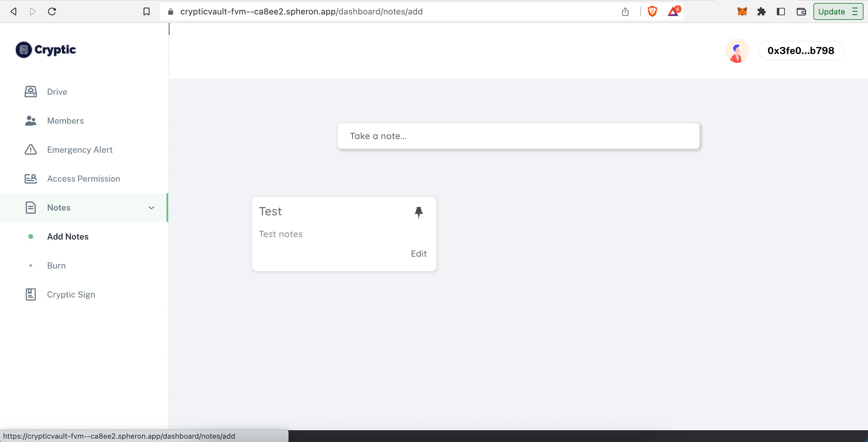Click the Cryptic Sign sidebar icon
The height and width of the screenshot is (442, 868).
[30, 294]
